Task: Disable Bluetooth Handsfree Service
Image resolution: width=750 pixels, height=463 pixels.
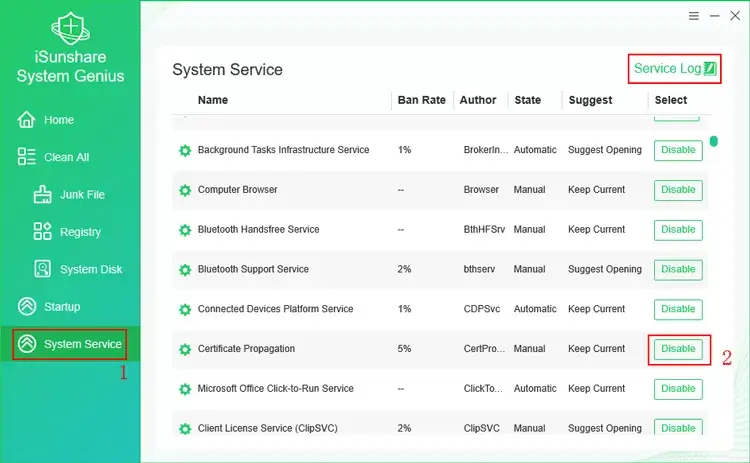Action: (x=678, y=230)
